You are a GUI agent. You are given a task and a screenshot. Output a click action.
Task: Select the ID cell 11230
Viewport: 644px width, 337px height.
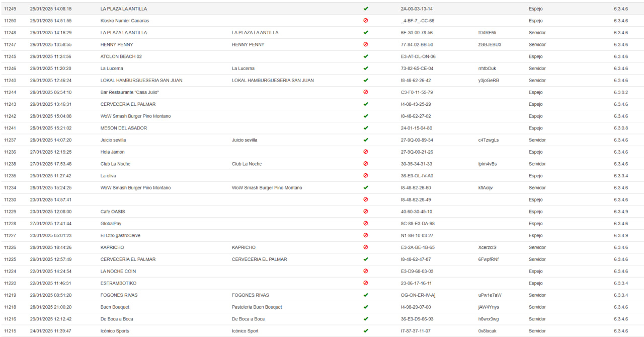10,199
